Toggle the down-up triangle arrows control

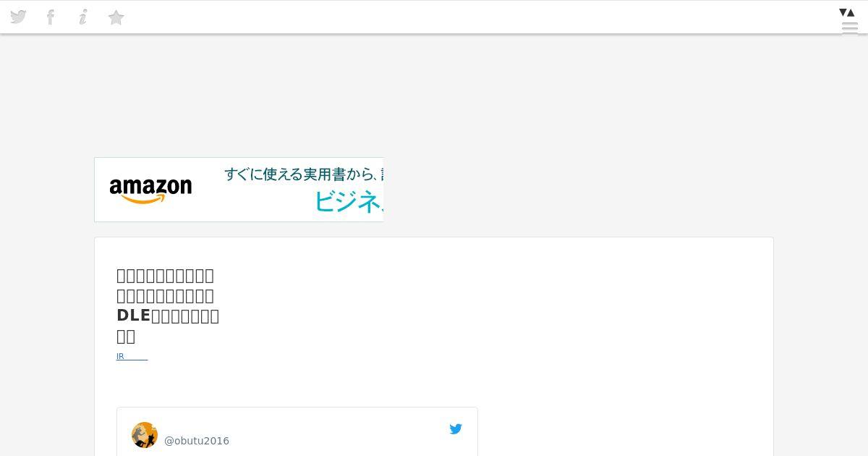847,12
